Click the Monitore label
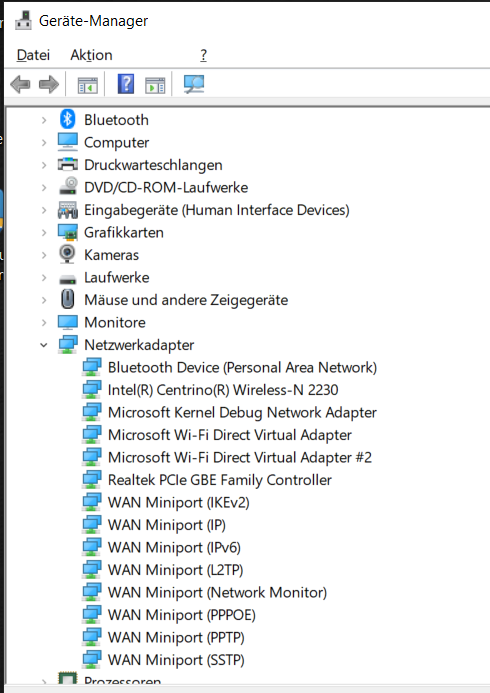Viewport: 490px width, 693px height. point(115,323)
